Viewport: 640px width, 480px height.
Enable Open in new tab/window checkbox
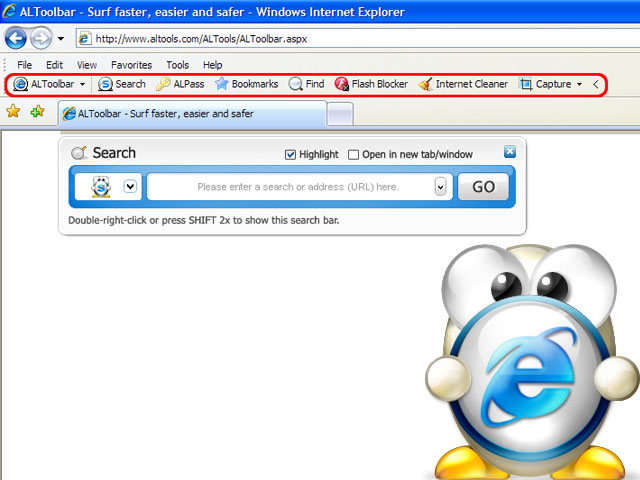point(353,154)
